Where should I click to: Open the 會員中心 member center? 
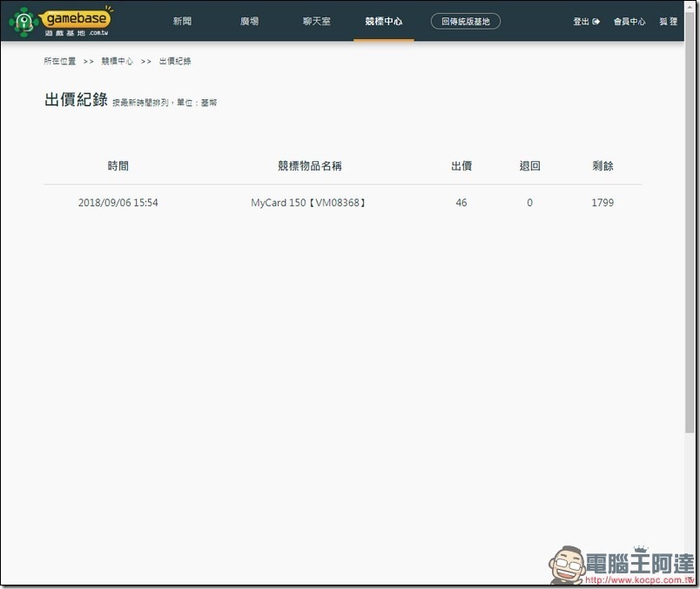(629, 22)
